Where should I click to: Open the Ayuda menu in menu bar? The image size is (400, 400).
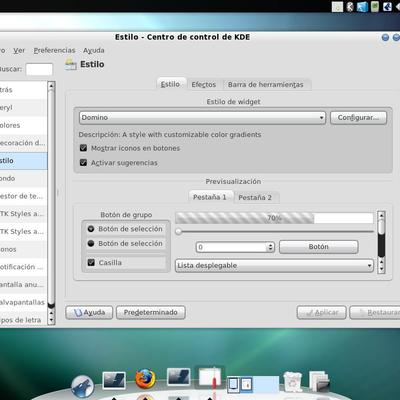pos(94,51)
